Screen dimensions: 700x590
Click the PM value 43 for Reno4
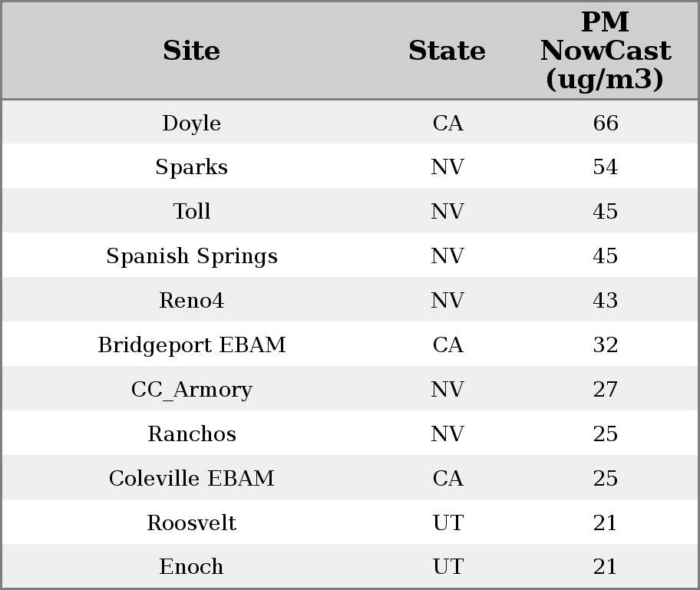(605, 301)
